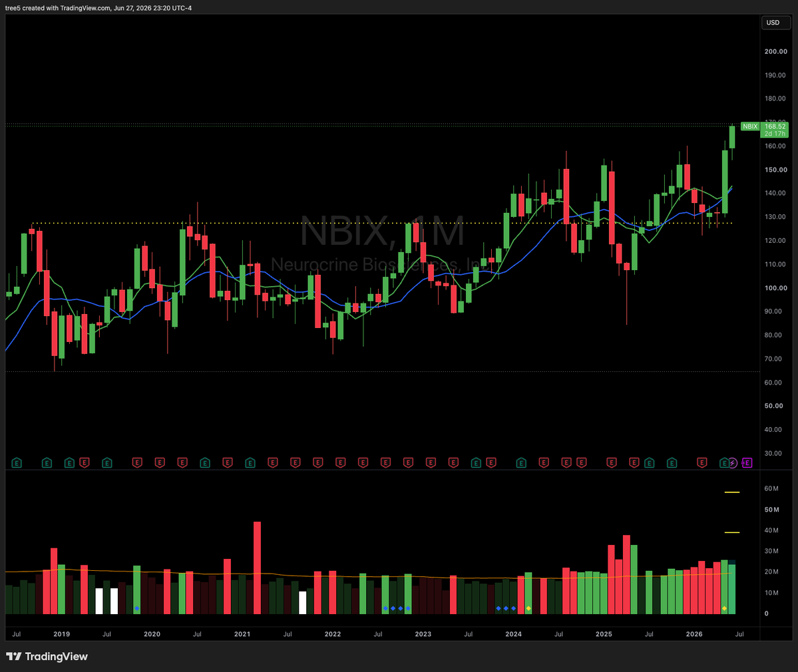Click the yellow diamond on the 2026 volume bar
Screen dimensions: 798x672
pyautogui.click(x=724, y=608)
